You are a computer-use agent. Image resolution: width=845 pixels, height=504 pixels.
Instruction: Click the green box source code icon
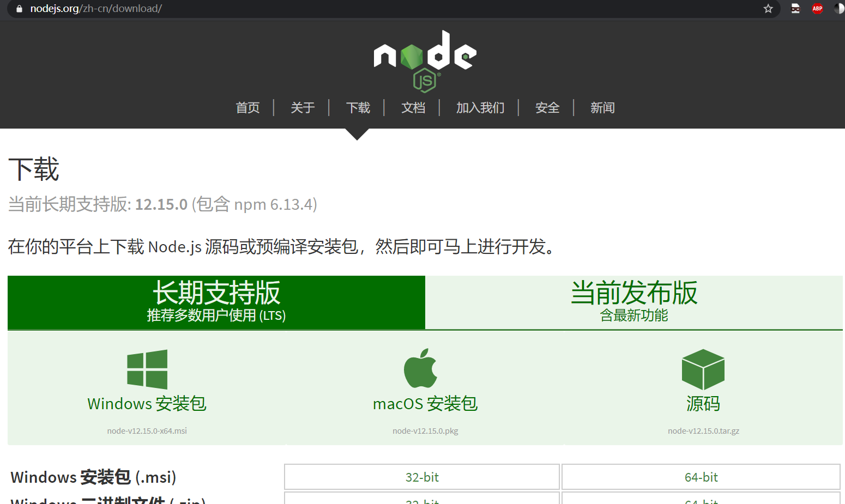[703, 369]
